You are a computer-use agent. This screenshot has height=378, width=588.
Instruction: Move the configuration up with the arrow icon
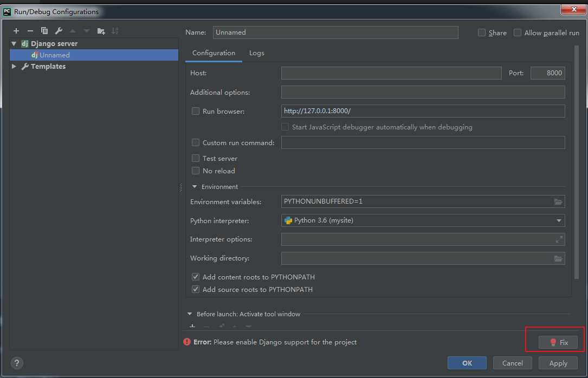pos(73,31)
